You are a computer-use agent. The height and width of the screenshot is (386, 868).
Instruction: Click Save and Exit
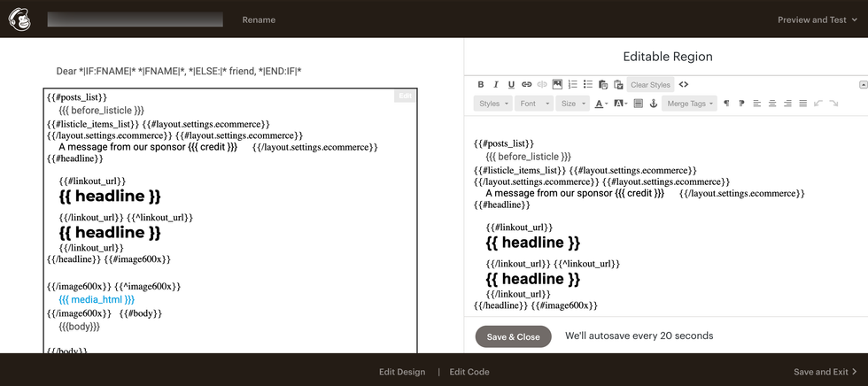click(x=825, y=372)
